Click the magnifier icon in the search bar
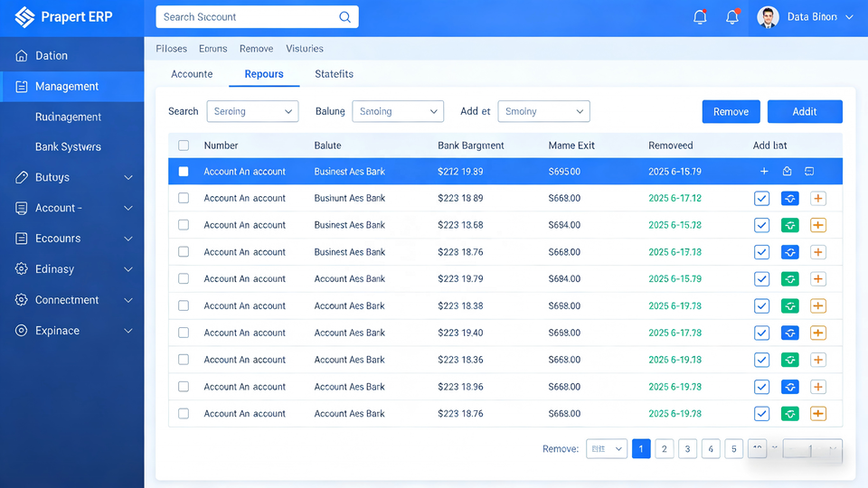This screenshot has width=868, height=488. (x=344, y=17)
